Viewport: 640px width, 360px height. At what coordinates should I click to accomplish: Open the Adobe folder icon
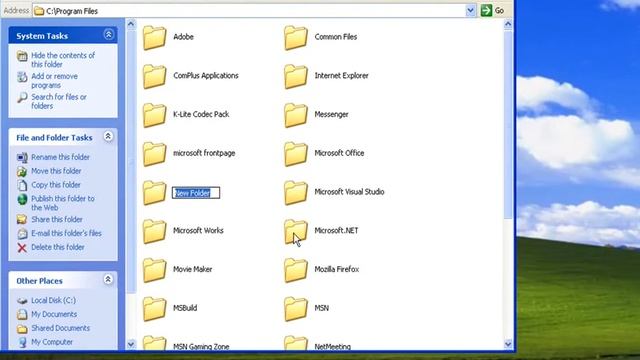click(154, 38)
